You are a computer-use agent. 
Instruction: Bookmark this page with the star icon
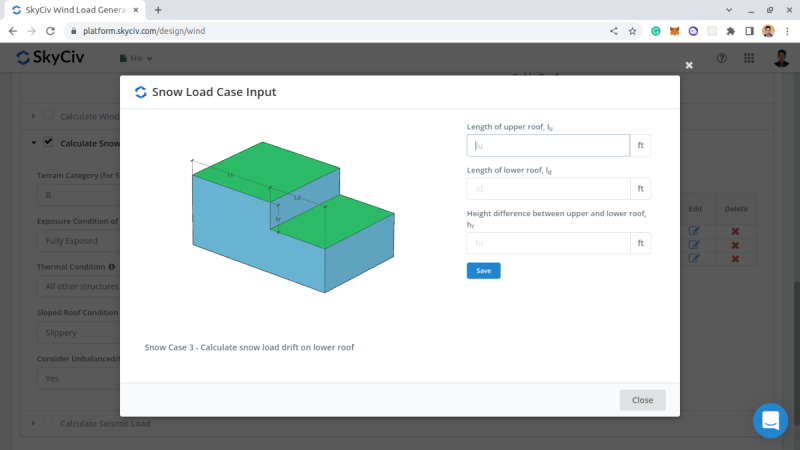pos(632,31)
